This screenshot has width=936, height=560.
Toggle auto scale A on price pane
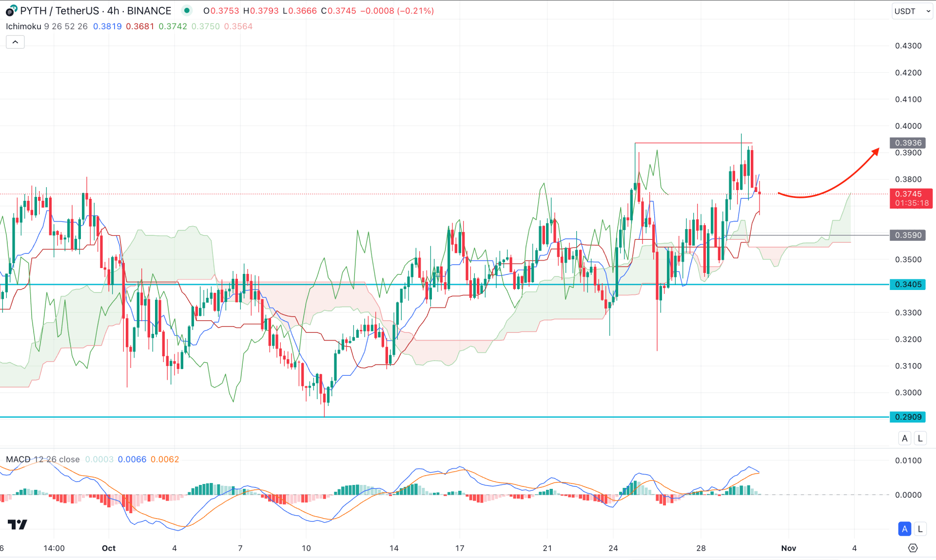[905, 438]
